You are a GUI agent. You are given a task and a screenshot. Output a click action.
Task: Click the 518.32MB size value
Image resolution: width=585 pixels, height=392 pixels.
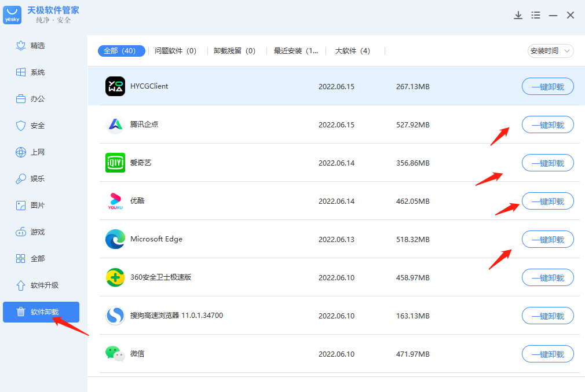click(412, 240)
